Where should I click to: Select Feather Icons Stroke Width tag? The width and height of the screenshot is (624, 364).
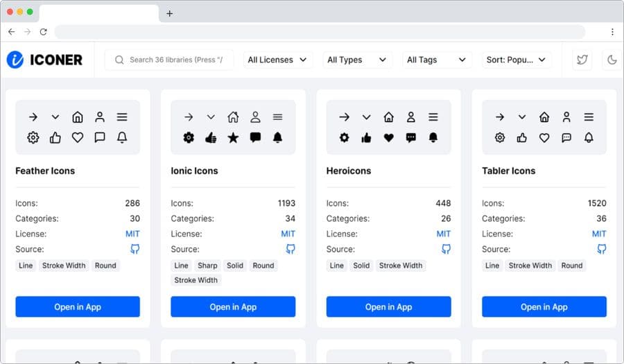point(64,266)
